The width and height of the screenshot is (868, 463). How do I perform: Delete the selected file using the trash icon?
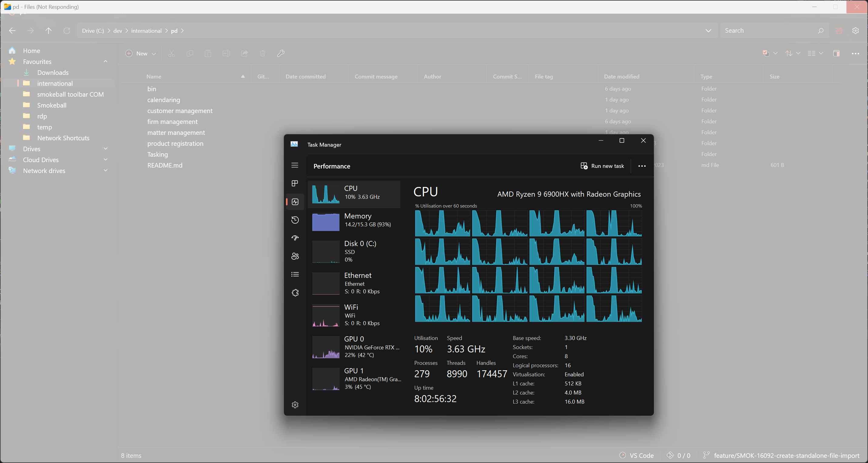[x=262, y=54]
